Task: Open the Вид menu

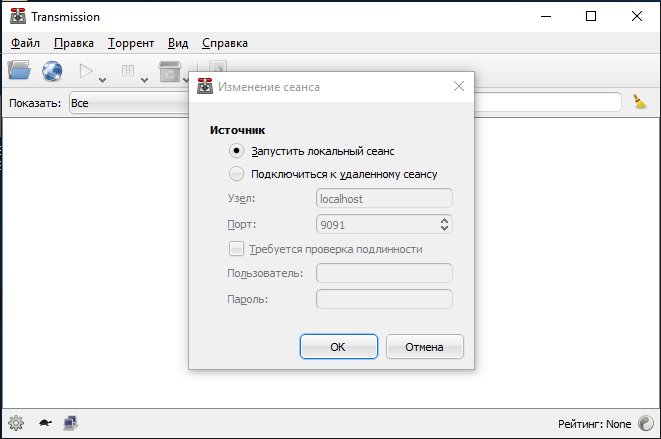Action: point(178,43)
